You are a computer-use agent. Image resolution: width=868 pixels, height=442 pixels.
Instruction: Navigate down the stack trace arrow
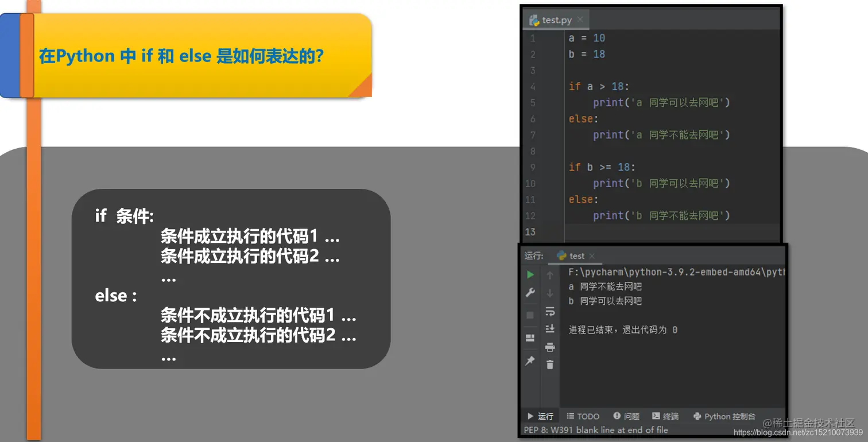[x=550, y=293]
